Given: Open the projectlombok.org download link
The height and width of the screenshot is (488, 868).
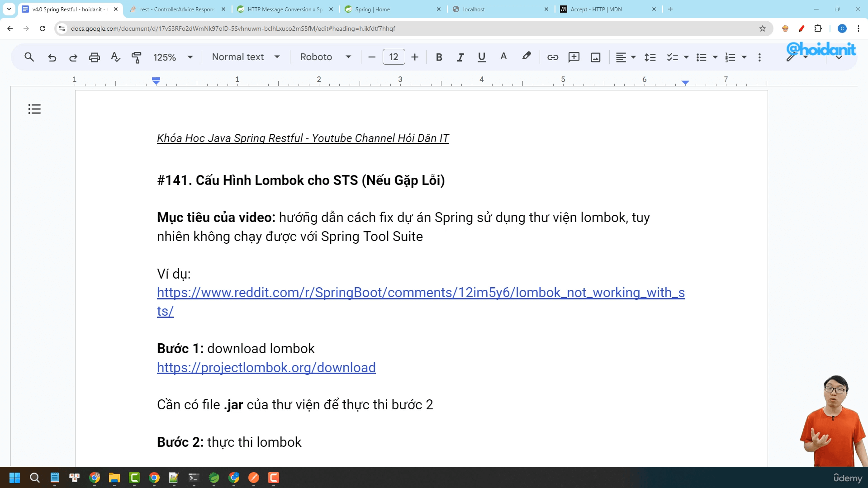Looking at the screenshot, I should point(266,367).
